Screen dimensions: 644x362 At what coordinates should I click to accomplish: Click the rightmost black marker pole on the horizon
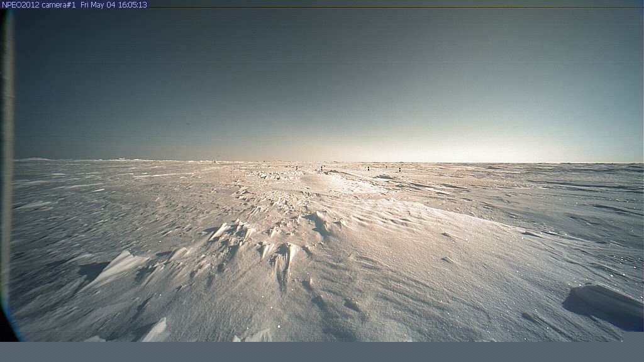(399, 169)
